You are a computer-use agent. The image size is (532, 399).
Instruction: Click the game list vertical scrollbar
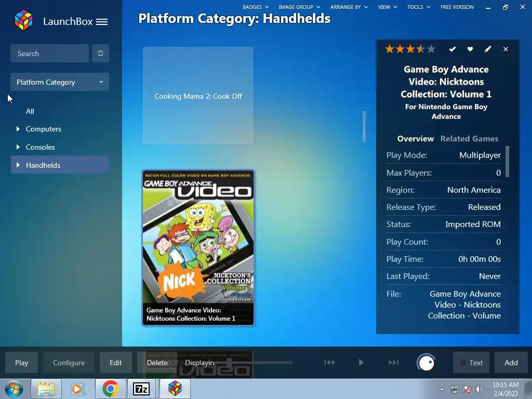coord(364,126)
